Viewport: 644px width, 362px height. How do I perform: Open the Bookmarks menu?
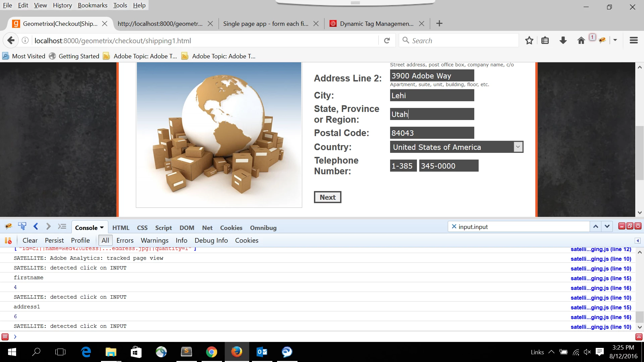pyautogui.click(x=92, y=5)
